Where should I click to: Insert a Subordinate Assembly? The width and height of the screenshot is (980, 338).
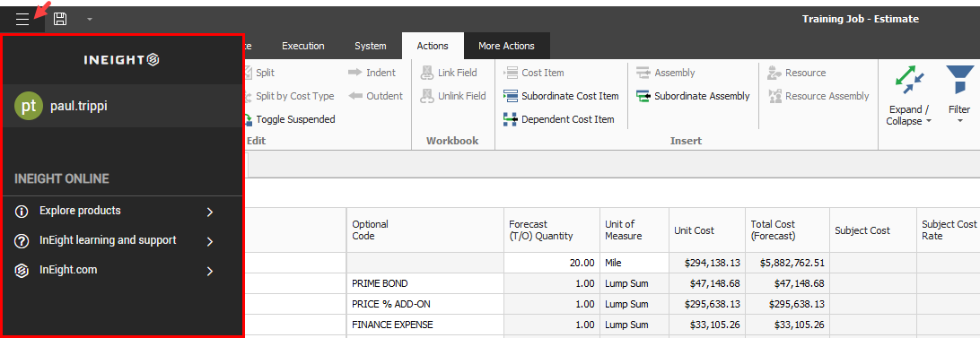pos(693,96)
